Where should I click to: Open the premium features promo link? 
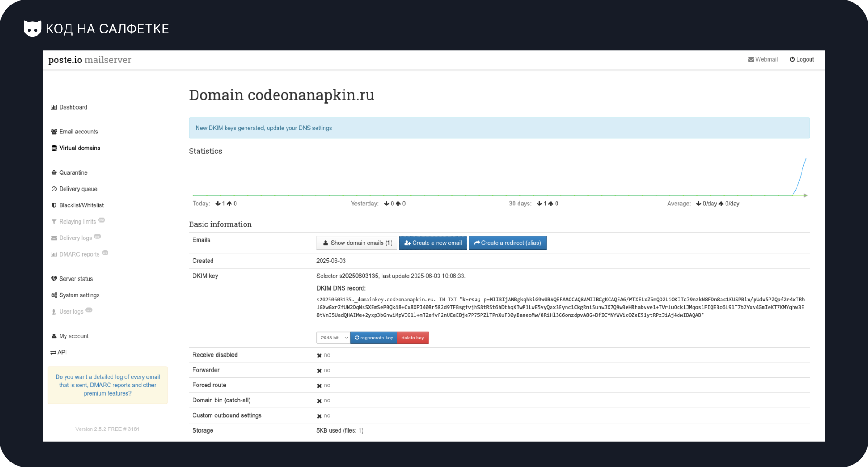pyautogui.click(x=108, y=385)
